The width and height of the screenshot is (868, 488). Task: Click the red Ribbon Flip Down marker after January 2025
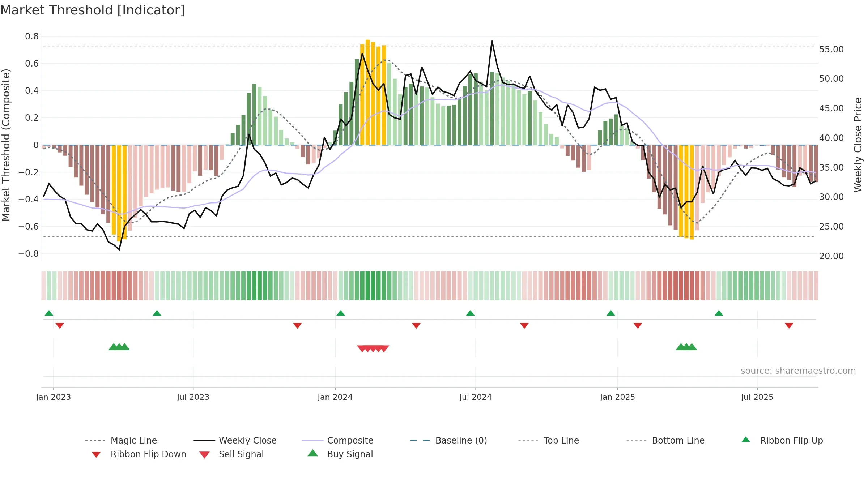pyautogui.click(x=638, y=326)
